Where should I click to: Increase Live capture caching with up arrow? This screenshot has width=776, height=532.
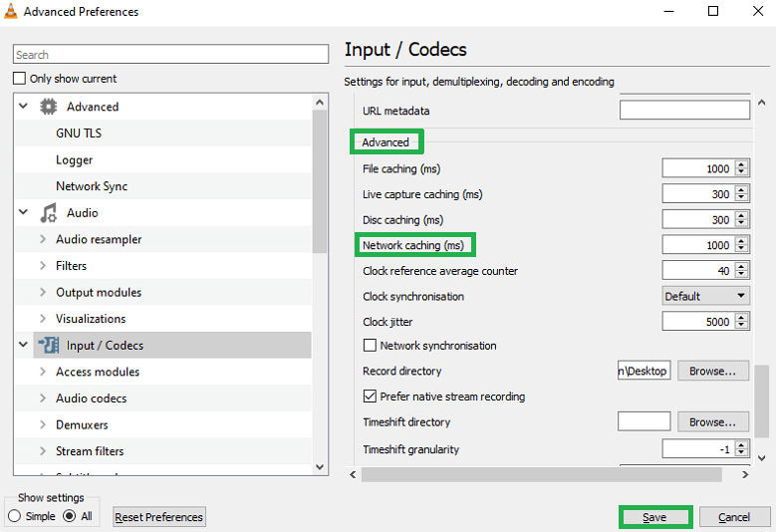[x=741, y=190]
